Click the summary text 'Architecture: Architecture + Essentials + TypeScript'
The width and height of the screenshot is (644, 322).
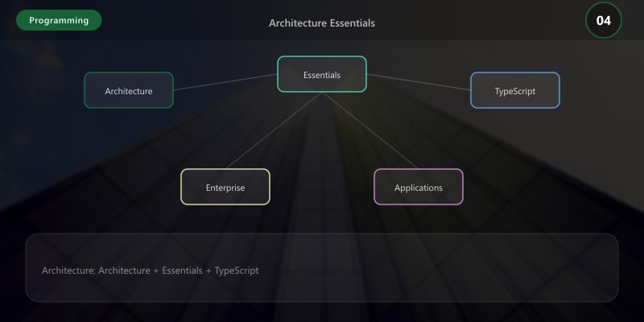pos(151,270)
